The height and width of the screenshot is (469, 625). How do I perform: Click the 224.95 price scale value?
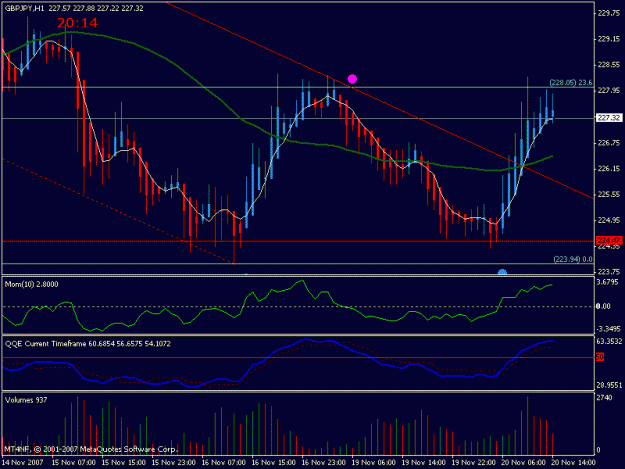608,220
